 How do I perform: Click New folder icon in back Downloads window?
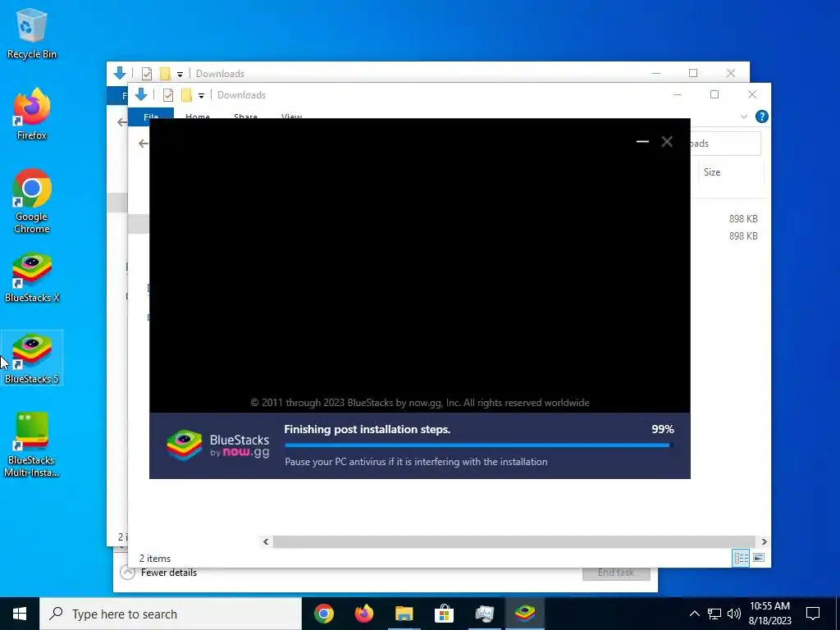[164, 74]
